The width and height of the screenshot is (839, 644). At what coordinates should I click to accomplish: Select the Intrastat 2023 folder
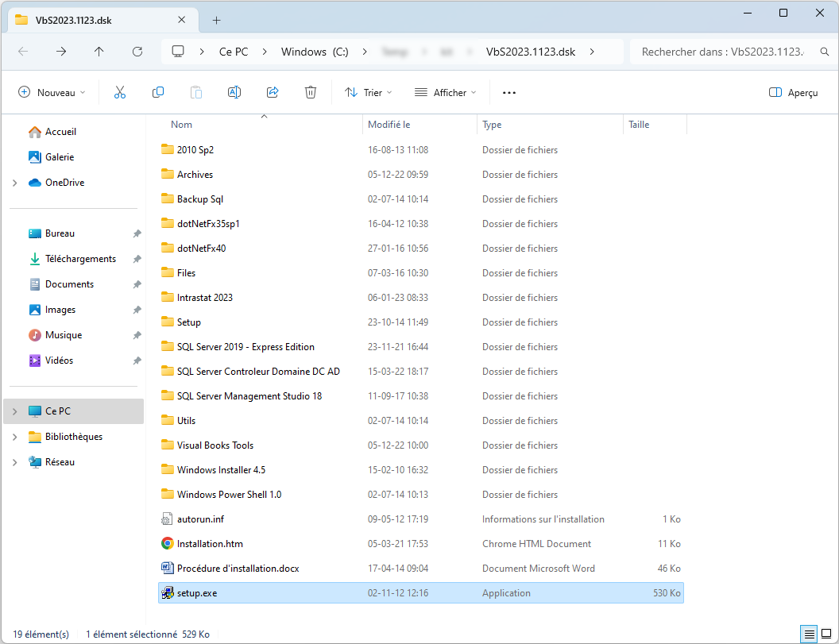[420, 298]
